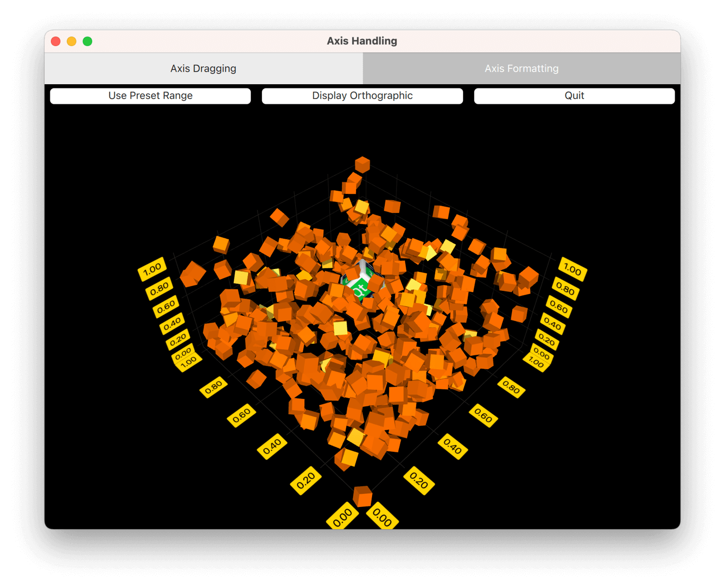Click the 0.60 label on the bottom-right horizontal axis
Screen dimensions: 725x588
(483, 415)
